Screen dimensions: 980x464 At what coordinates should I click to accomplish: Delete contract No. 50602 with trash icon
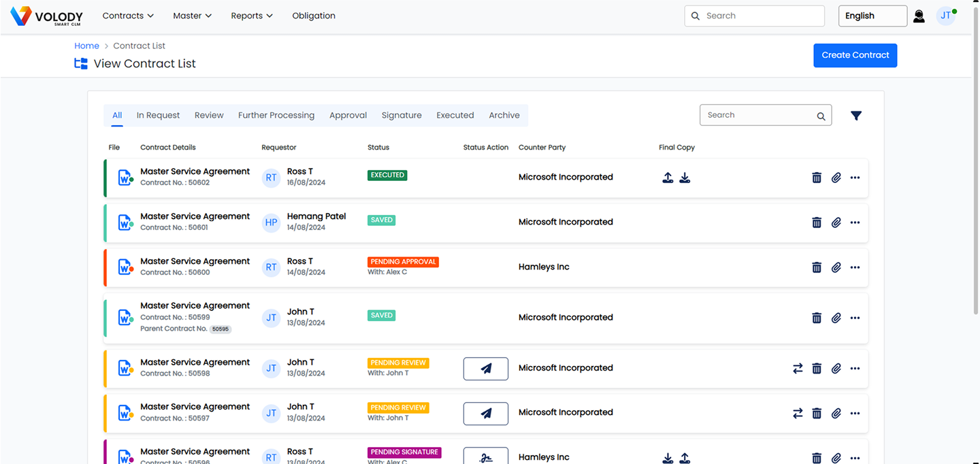(x=817, y=178)
